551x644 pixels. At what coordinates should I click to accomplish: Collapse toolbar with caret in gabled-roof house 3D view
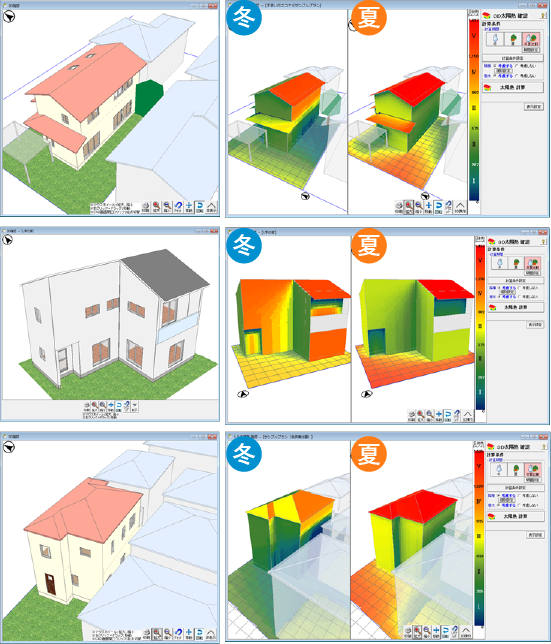[x=211, y=207]
